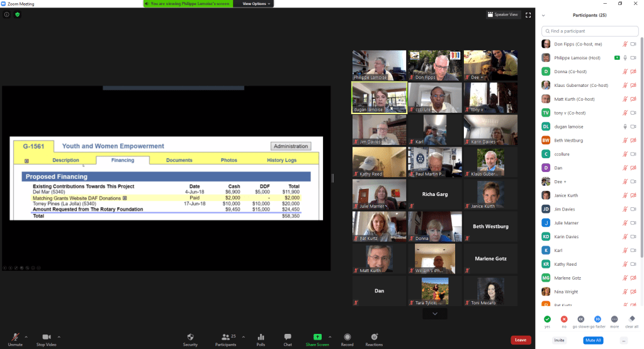Show more video tiles with down chevron
The width and height of the screenshot is (644, 349).
435,313
